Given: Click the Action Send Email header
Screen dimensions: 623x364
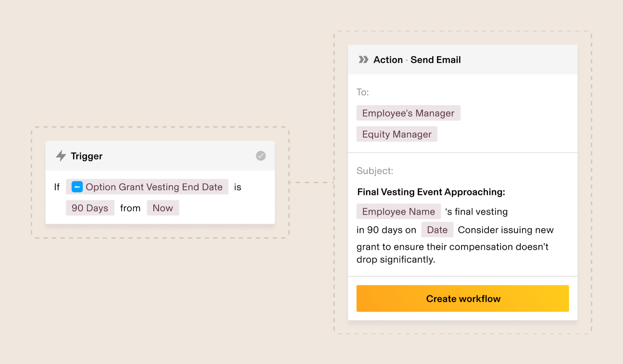Looking at the screenshot, I should pos(462,60).
